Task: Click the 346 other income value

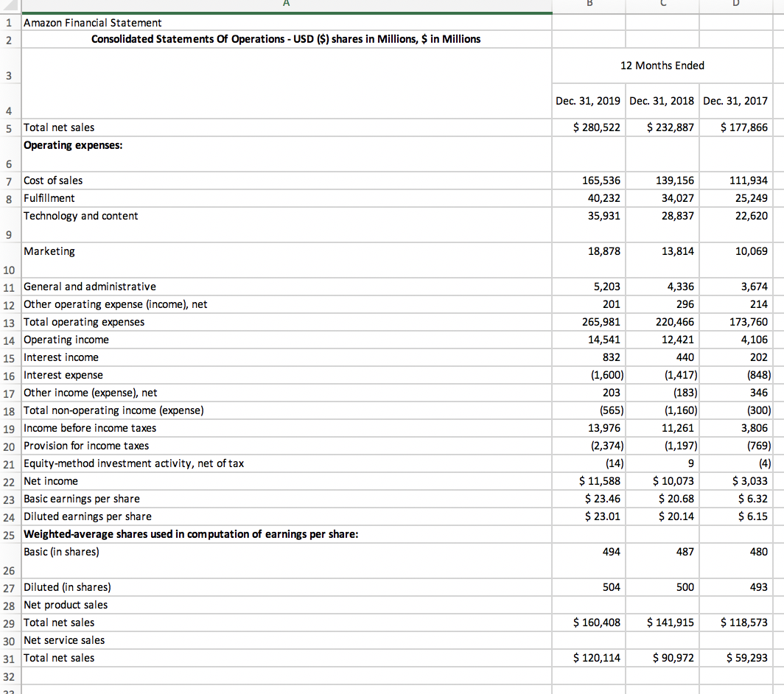Action: tap(758, 393)
